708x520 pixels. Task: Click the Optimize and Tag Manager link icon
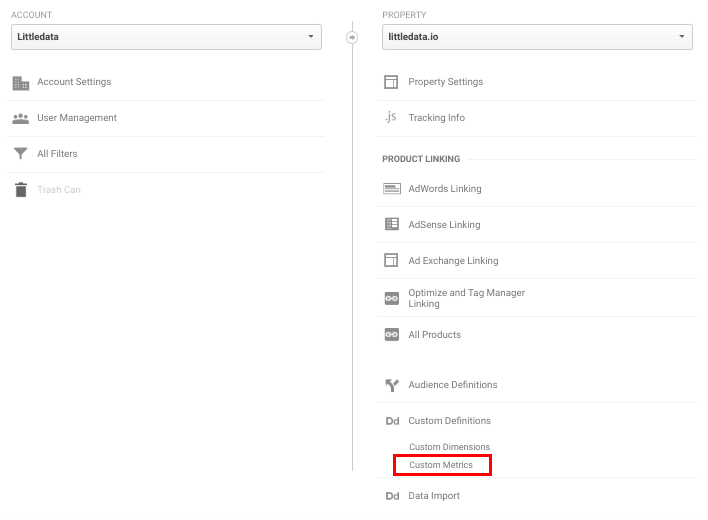click(x=391, y=298)
